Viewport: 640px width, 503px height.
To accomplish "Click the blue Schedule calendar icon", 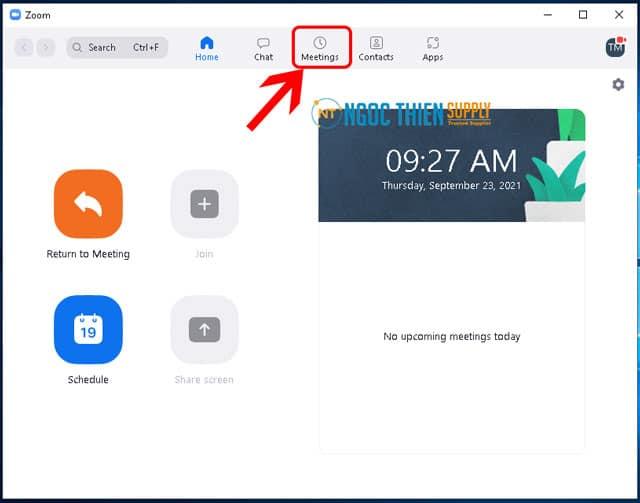I will coord(88,329).
